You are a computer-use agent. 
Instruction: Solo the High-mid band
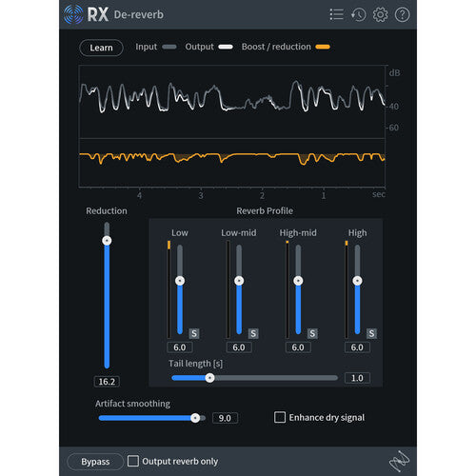click(312, 333)
